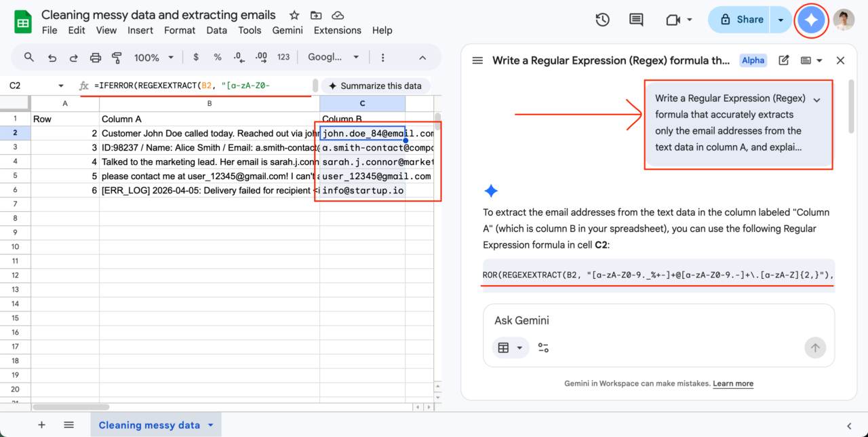This screenshot has height=437, width=868.
Task: Click the Summarize this data button
Action: click(x=375, y=86)
